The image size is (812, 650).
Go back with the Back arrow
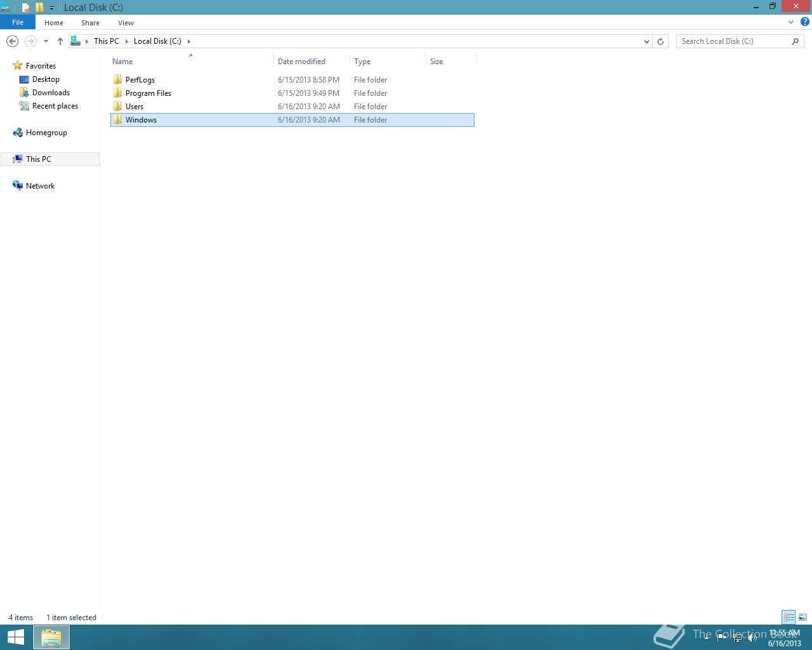pos(12,41)
